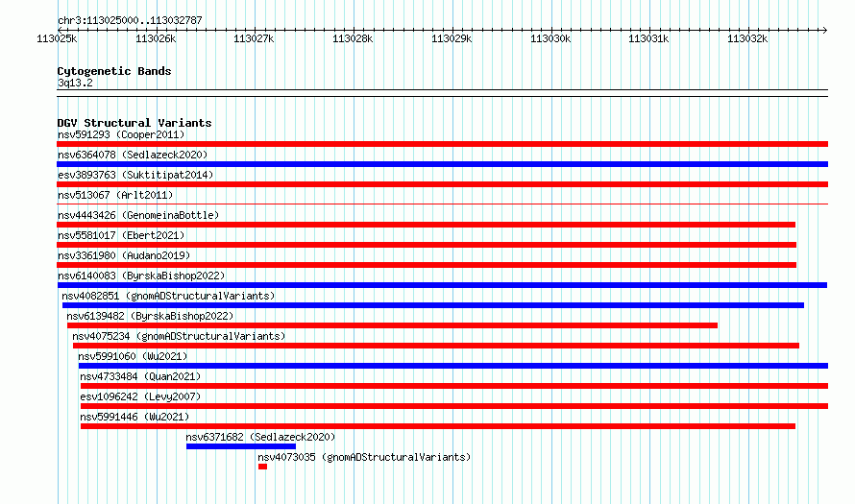The height and width of the screenshot is (504, 855).
Task: Open nsv4733484 (Quan2021) variant
Action: point(140,376)
